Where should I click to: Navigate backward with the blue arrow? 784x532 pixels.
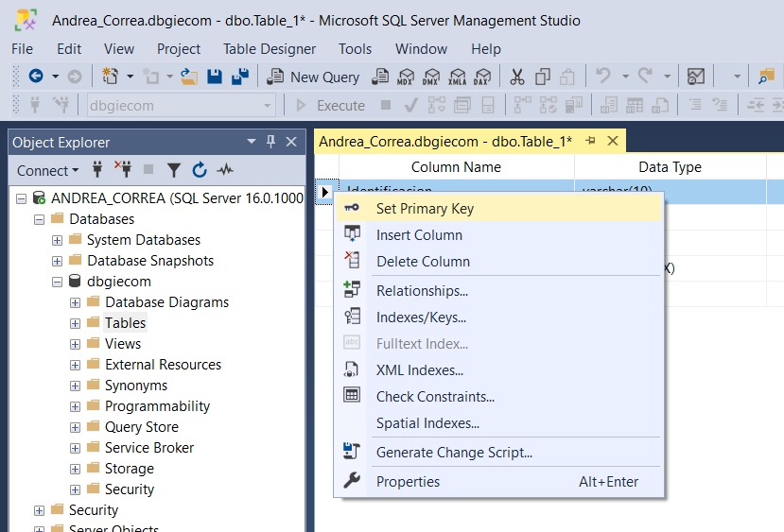click(x=36, y=76)
